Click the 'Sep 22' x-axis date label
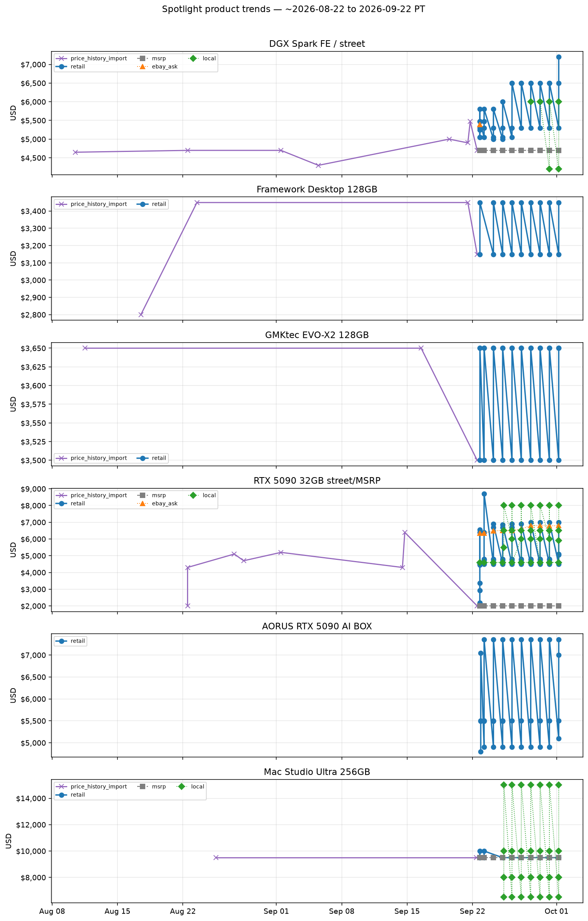This screenshot has width=588, height=921. [472, 911]
